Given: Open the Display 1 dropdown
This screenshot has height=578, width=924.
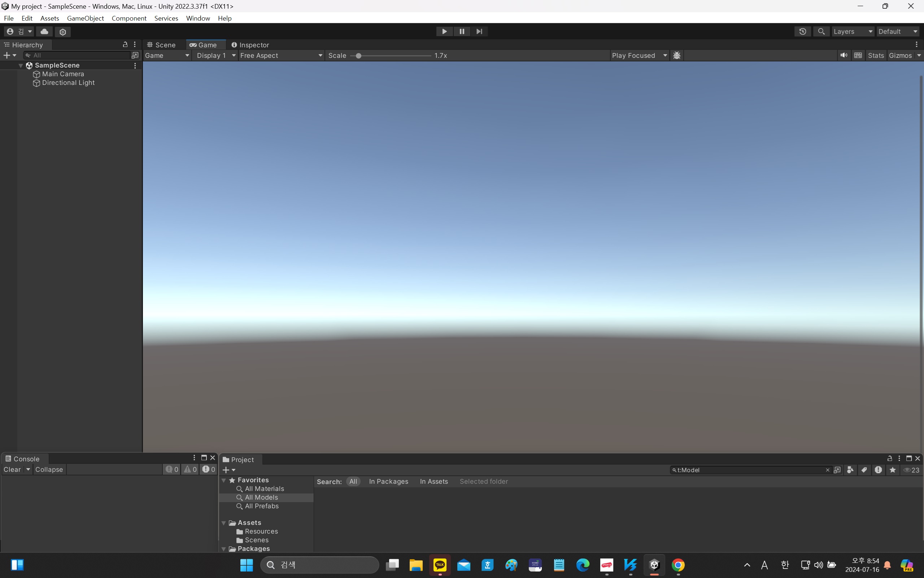Looking at the screenshot, I should [215, 55].
